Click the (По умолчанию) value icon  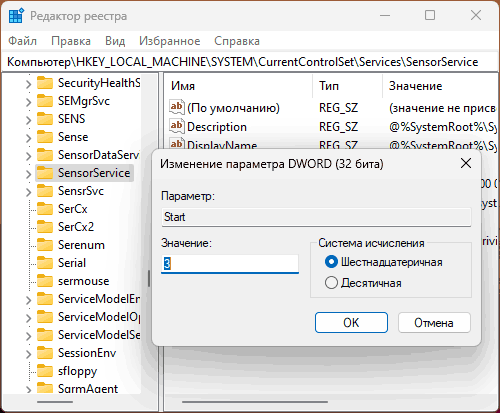[177, 108]
